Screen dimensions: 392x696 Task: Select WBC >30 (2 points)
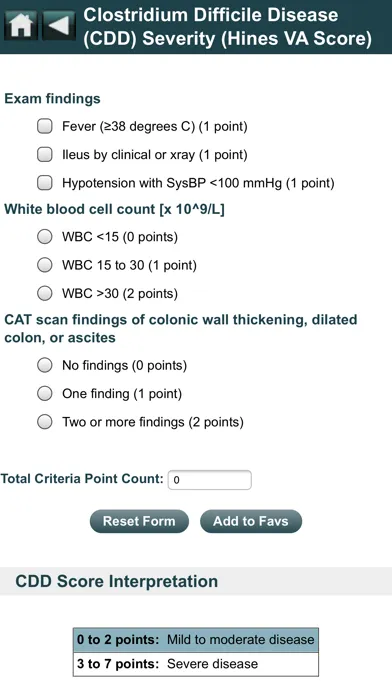coord(44,293)
